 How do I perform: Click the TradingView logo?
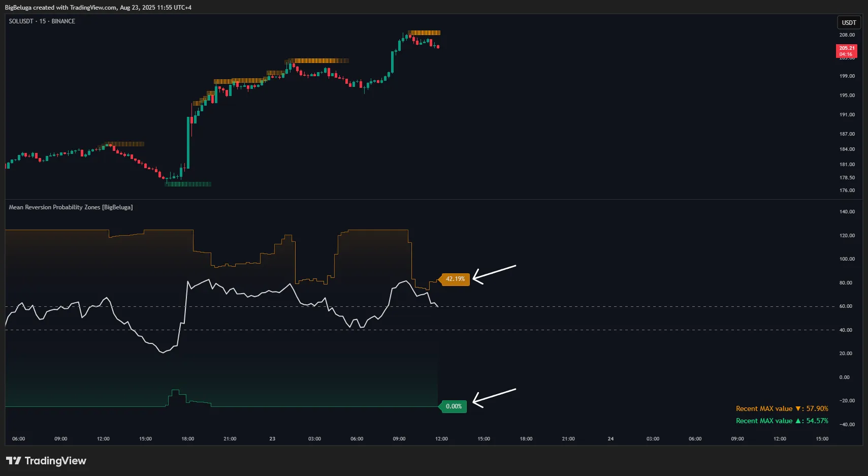click(46, 461)
